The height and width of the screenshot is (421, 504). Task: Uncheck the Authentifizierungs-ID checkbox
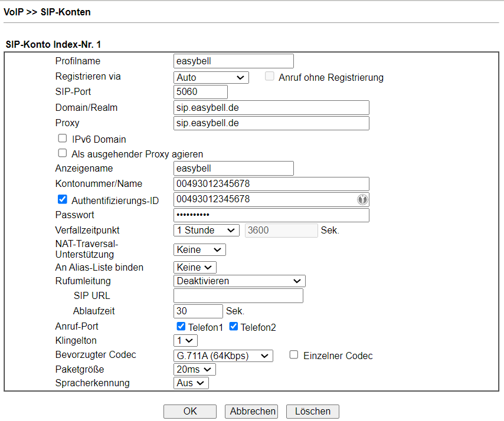pyautogui.click(x=63, y=200)
